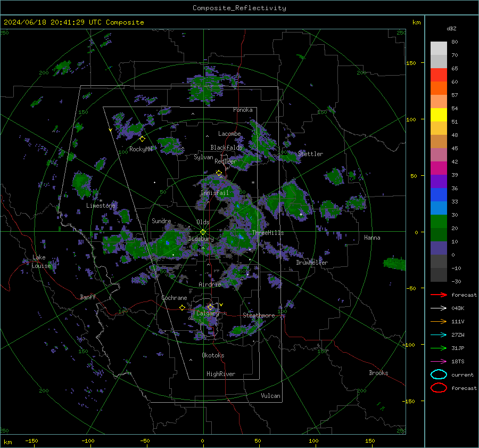The image size is (479, 448).
Task: Click the Innisfail label
Action: [215, 193]
